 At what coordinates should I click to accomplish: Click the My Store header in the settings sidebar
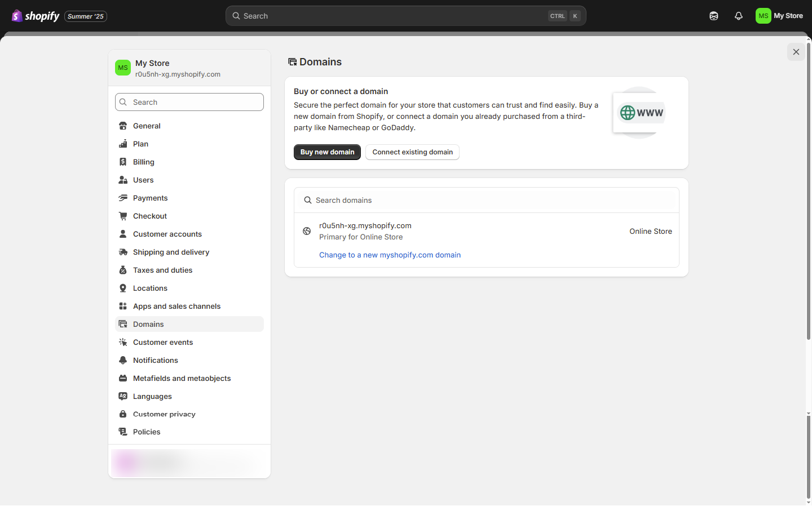(189, 68)
